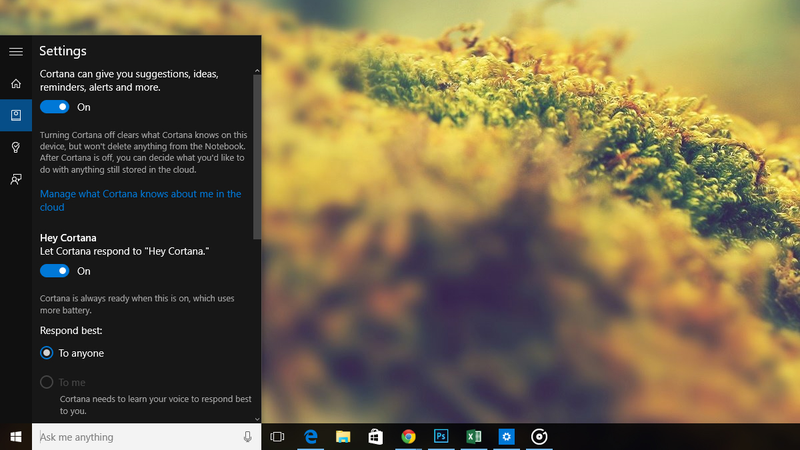Open the circular Groove icon on taskbar
The width and height of the screenshot is (800, 450).
tap(539, 437)
